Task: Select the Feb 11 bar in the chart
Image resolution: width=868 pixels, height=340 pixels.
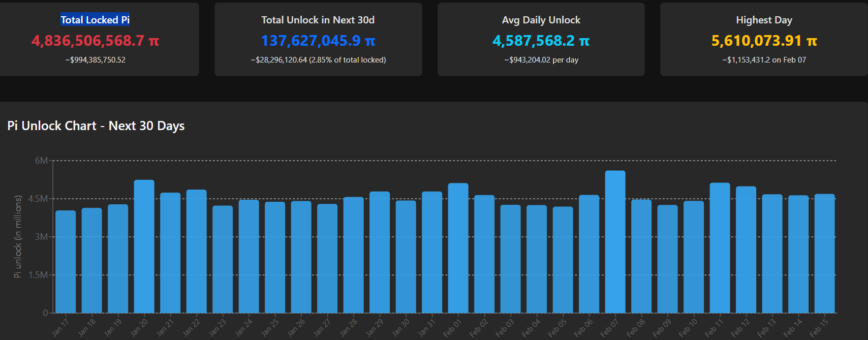Action: (x=720, y=248)
